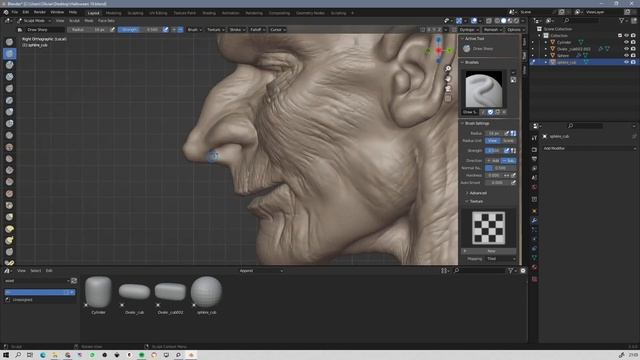This screenshot has height=360, width=640.
Task: Click the New texture button
Action: click(491, 251)
